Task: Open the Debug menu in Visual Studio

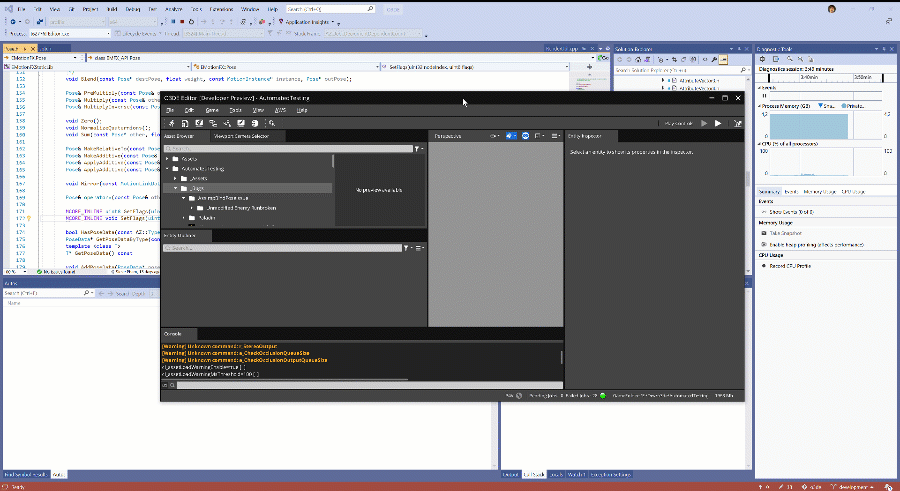Action: tap(133, 9)
